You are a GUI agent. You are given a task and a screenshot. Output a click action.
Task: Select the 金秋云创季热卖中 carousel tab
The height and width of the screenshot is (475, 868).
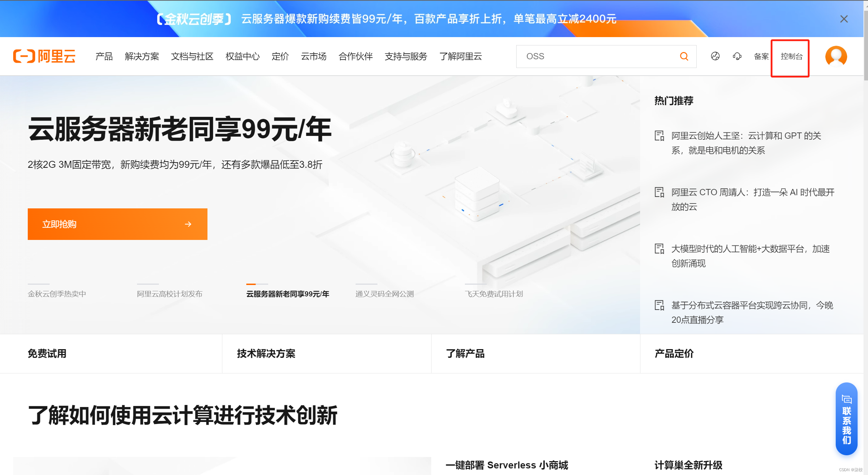(57, 294)
